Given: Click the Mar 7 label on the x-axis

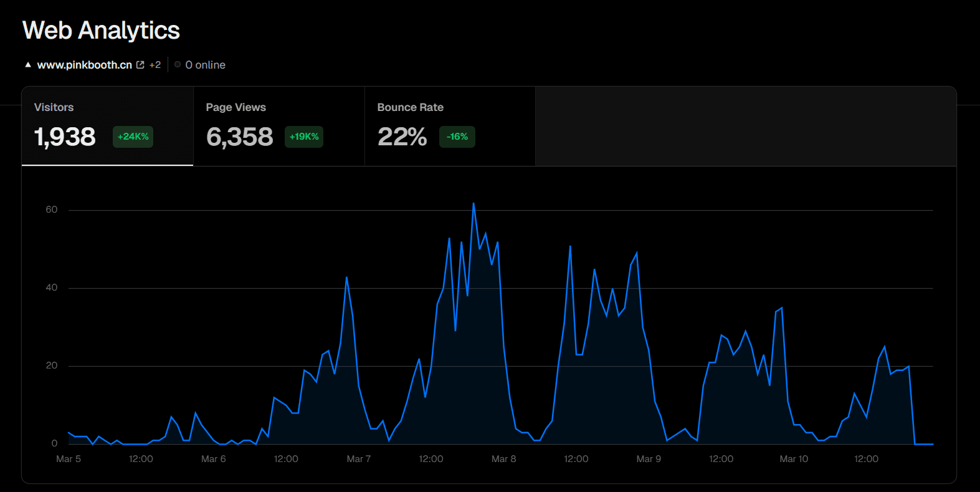Looking at the screenshot, I should (x=358, y=459).
